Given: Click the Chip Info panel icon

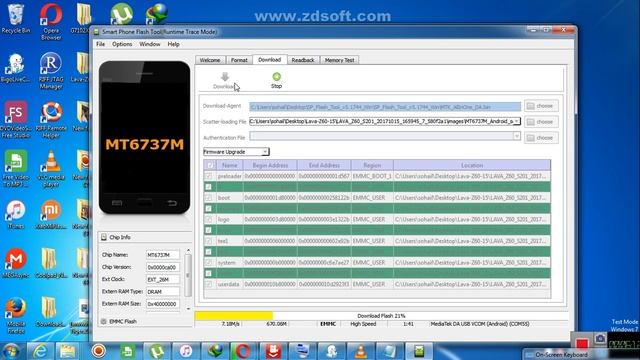Looking at the screenshot, I should click(x=104, y=237).
